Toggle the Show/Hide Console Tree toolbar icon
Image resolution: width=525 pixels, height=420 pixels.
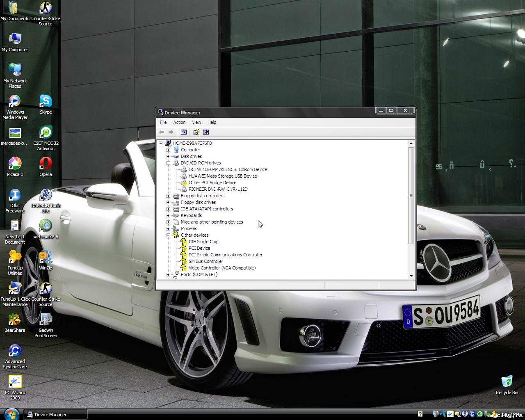click(184, 132)
